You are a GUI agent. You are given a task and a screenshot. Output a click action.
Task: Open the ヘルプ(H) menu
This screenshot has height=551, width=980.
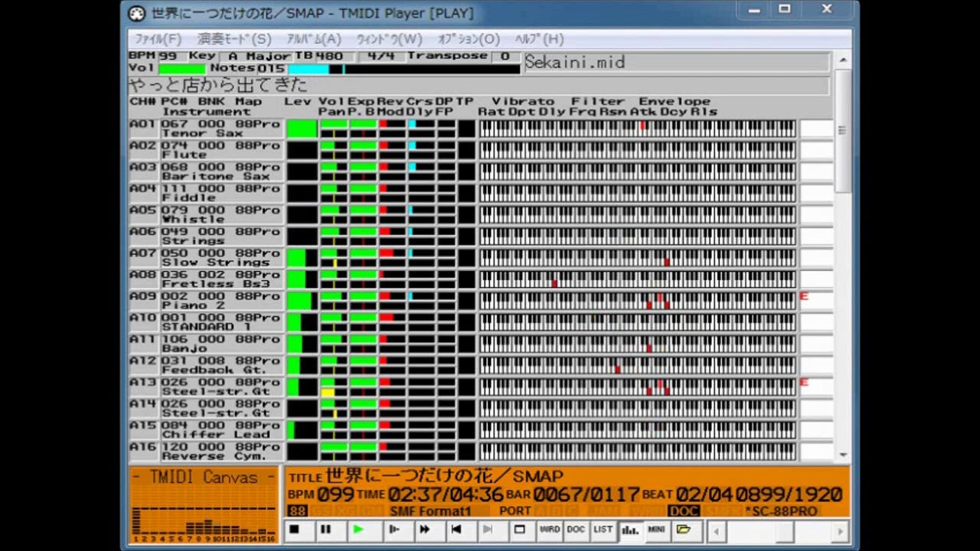coord(539,39)
